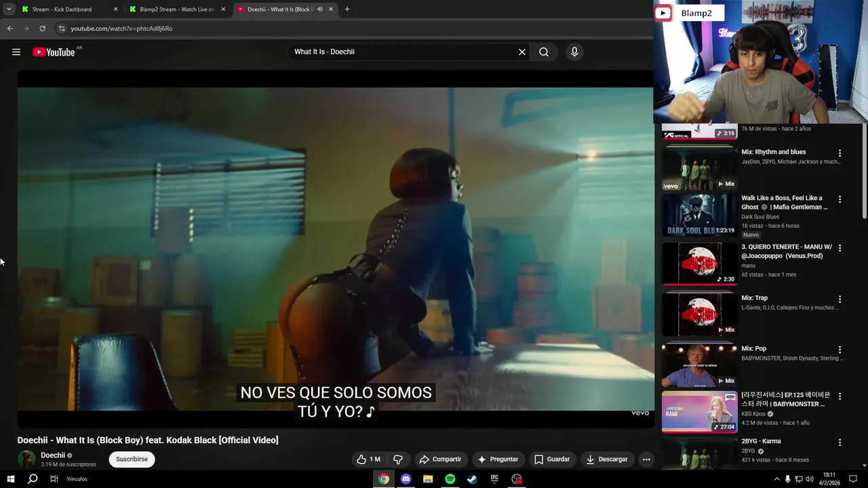
Task: Open options for Mix: Rhythm and blues
Action: pos(840,154)
